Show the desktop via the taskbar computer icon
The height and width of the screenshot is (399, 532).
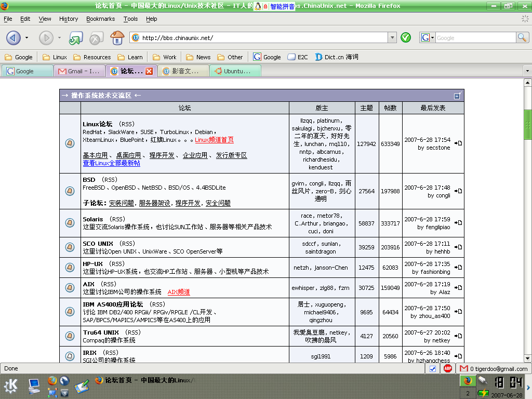click(x=34, y=386)
